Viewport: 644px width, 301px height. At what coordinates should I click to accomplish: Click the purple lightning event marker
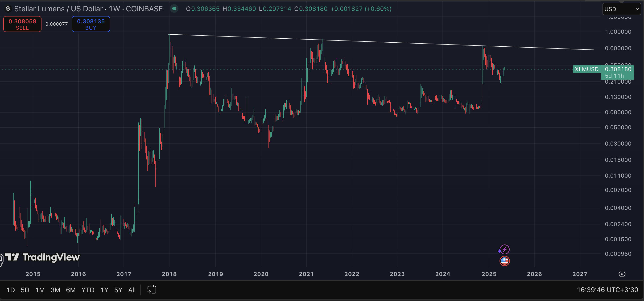pyautogui.click(x=504, y=249)
